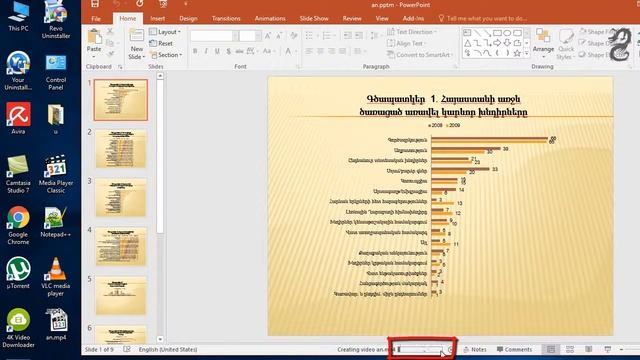Open Change Case Aa dropdown

pyautogui.click(x=268, y=51)
